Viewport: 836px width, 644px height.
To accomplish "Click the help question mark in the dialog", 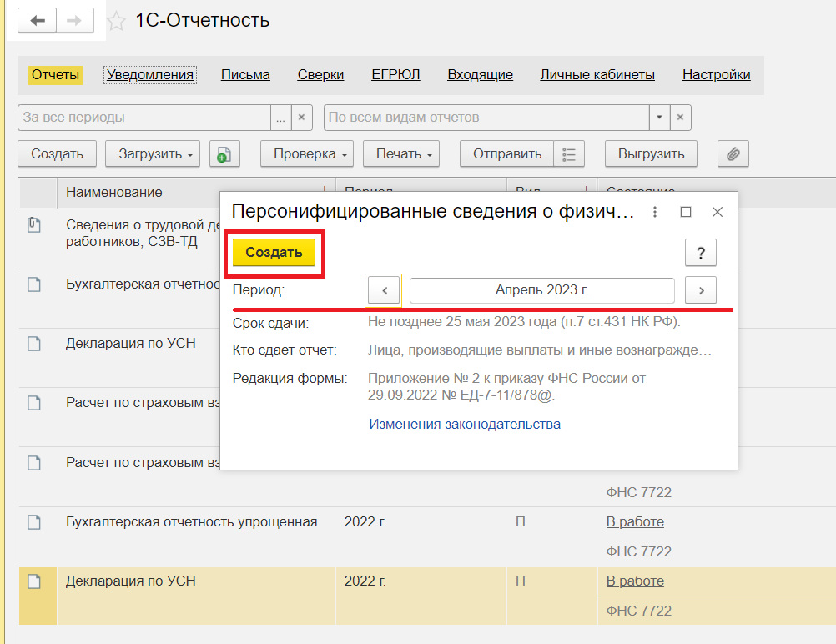I will tap(700, 253).
